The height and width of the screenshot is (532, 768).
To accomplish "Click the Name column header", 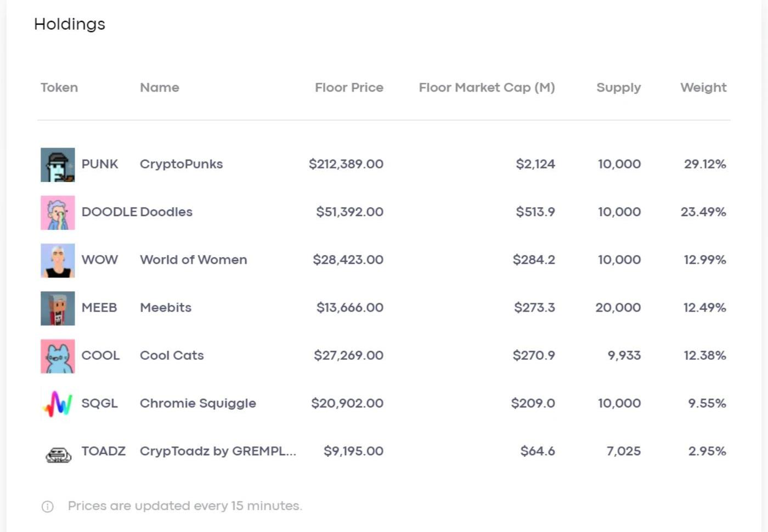I will click(160, 88).
